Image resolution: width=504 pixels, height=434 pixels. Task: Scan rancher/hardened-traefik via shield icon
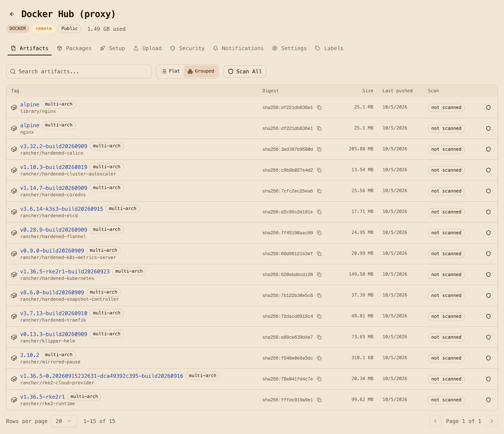488,316
